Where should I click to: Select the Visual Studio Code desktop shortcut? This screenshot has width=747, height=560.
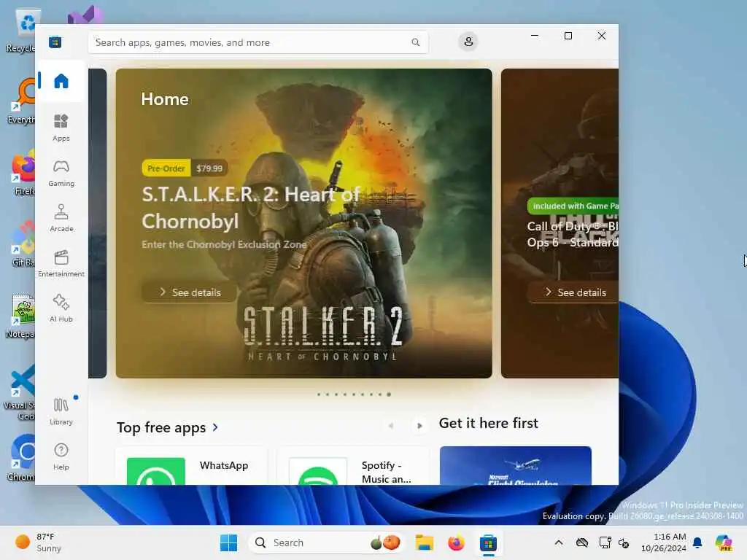20,393
